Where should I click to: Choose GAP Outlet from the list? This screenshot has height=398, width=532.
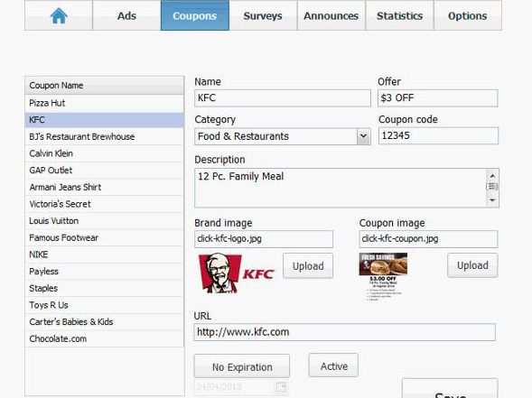point(104,171)
